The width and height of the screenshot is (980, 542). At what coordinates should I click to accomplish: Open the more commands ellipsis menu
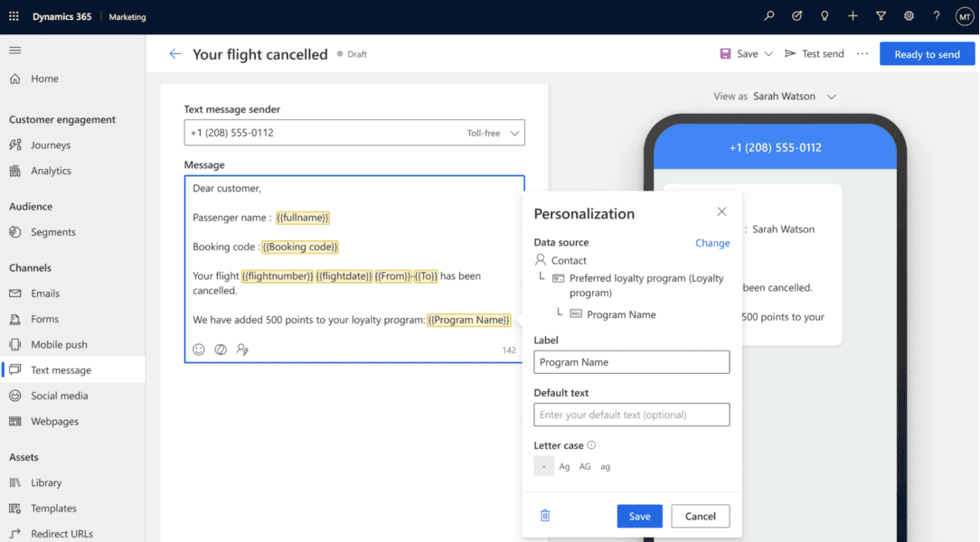(x=862, y=53)
